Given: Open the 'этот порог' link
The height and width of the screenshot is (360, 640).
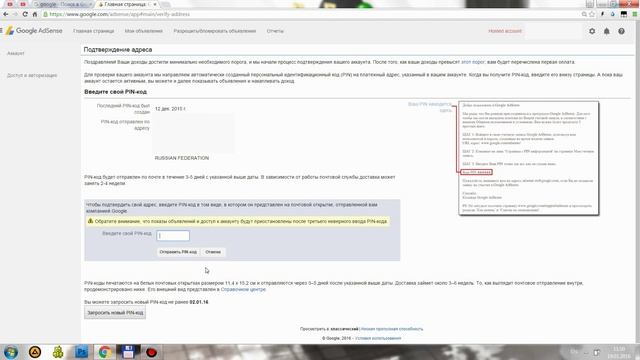Looking at the screenshot, I should (473, 62).
